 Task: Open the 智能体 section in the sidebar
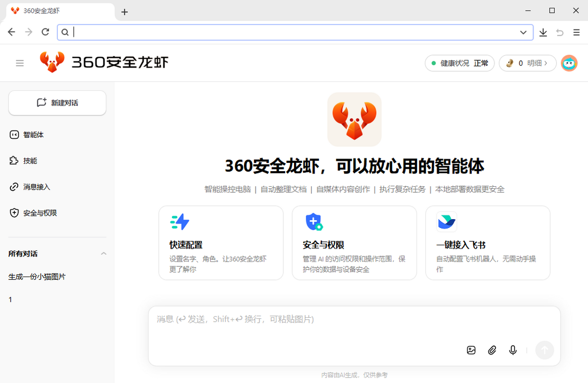coord(29,134)
